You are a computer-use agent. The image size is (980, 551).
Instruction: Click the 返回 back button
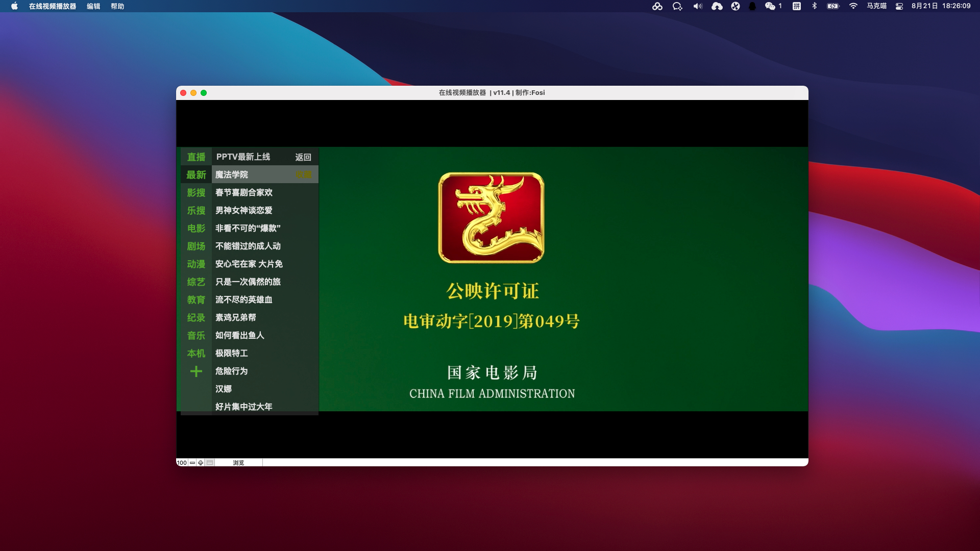point(303,157)
